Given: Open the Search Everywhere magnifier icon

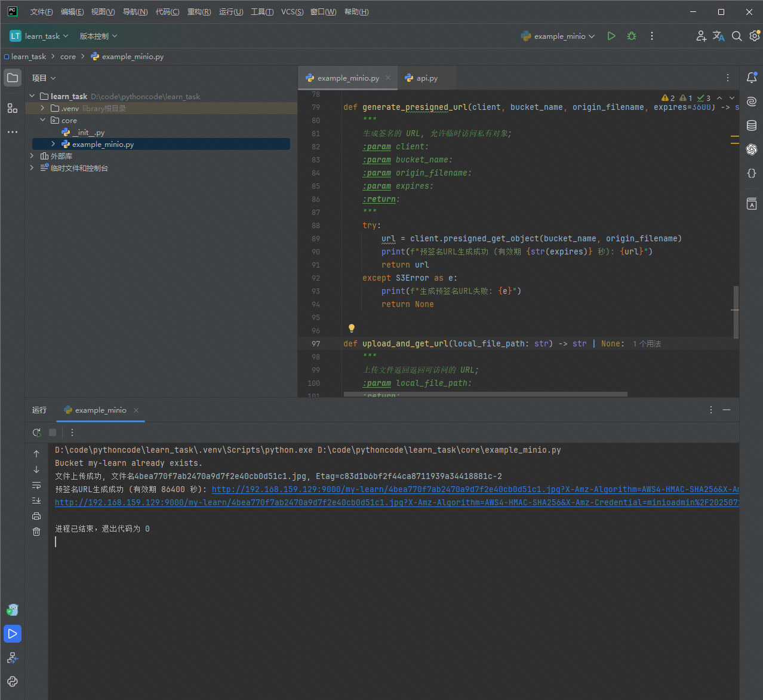Looking at the screenshot, I should click(737, 36).
